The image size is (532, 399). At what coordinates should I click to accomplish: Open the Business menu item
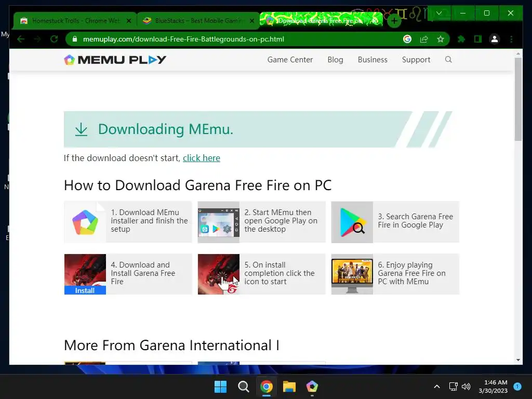coord(373,60)
